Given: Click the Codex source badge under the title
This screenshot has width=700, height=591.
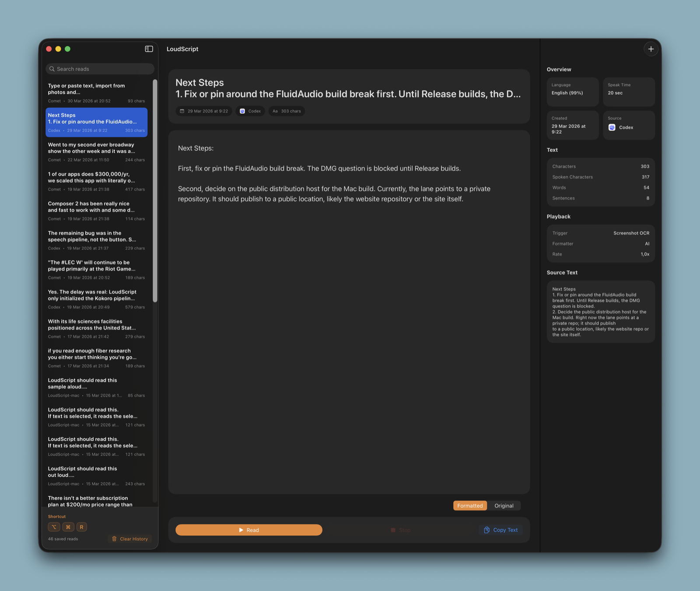Looking at the screenshot, I should click(250, 111).
